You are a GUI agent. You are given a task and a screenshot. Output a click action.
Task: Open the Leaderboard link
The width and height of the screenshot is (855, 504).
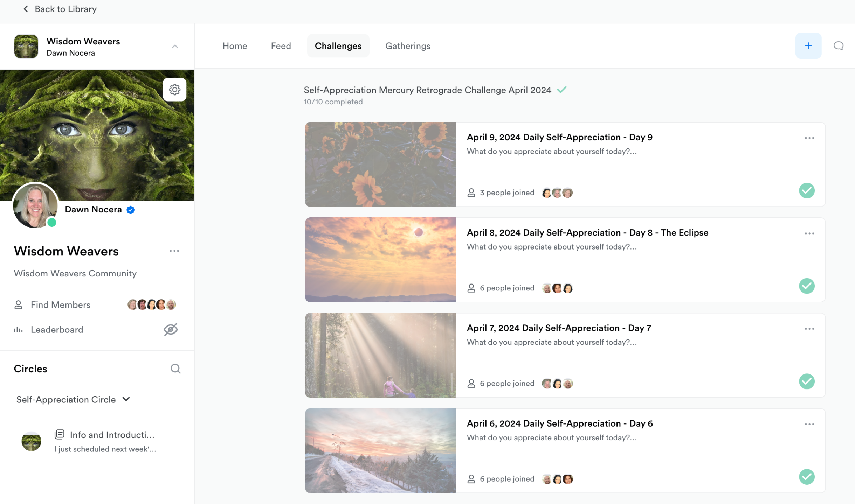click(x=57, y=329)
